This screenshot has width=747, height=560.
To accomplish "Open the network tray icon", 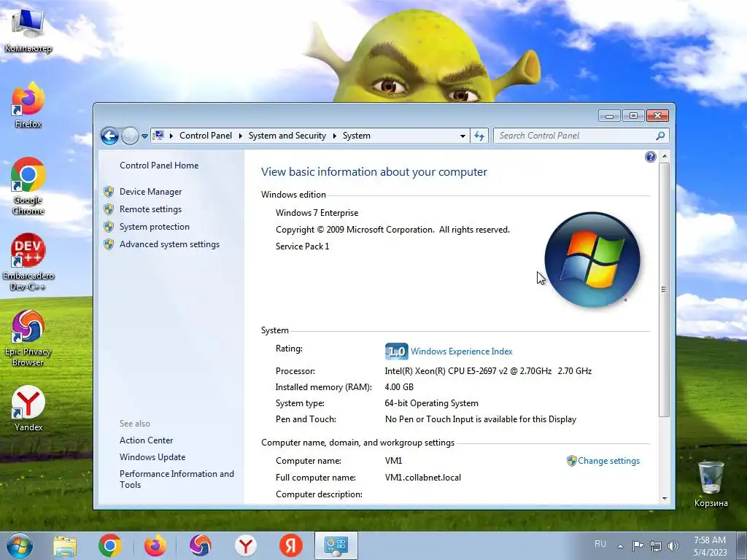I will [656, 546].
